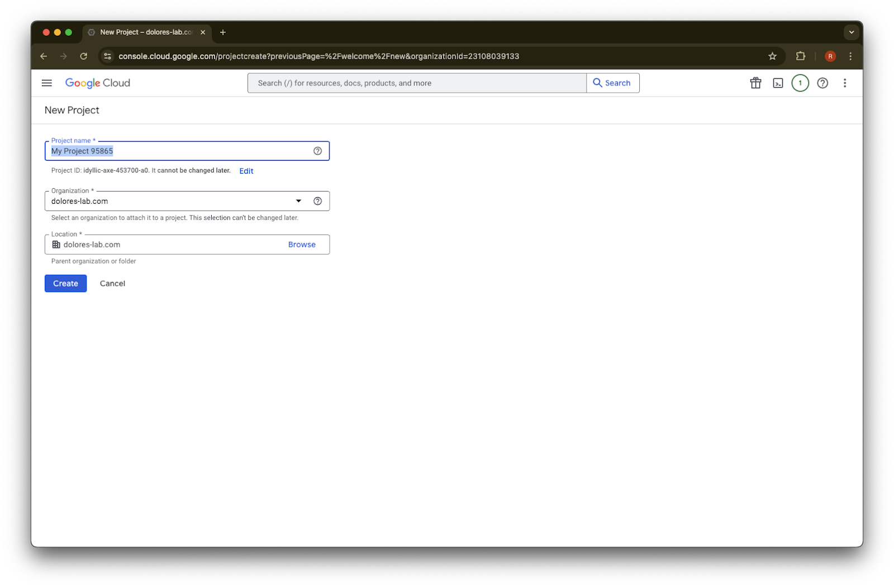The width and height of the screenshot is (894, 588).
Task: View site information icon in address bar
Action: (x=108, y=56)
